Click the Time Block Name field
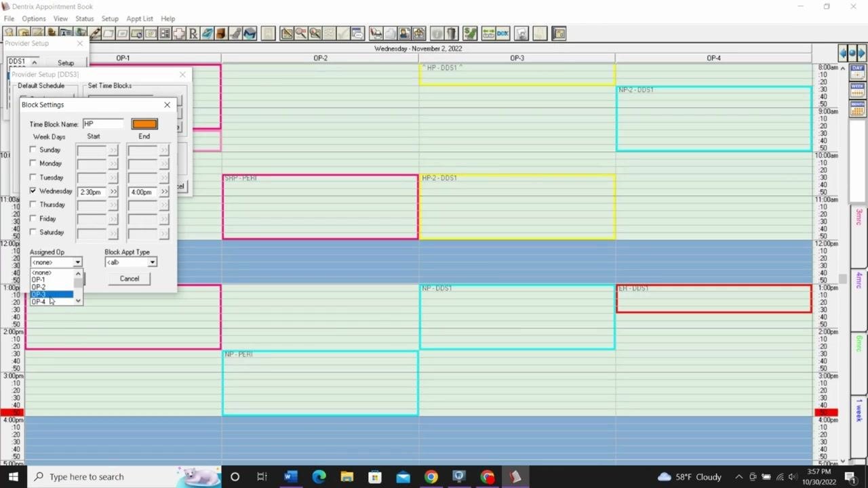Screen dimensions: 868x488 pos(103,124)
